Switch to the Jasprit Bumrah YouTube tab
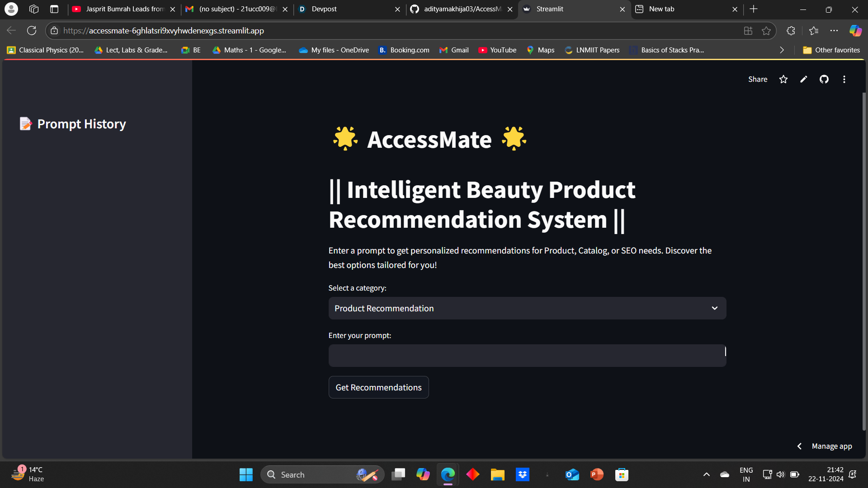 120,9
